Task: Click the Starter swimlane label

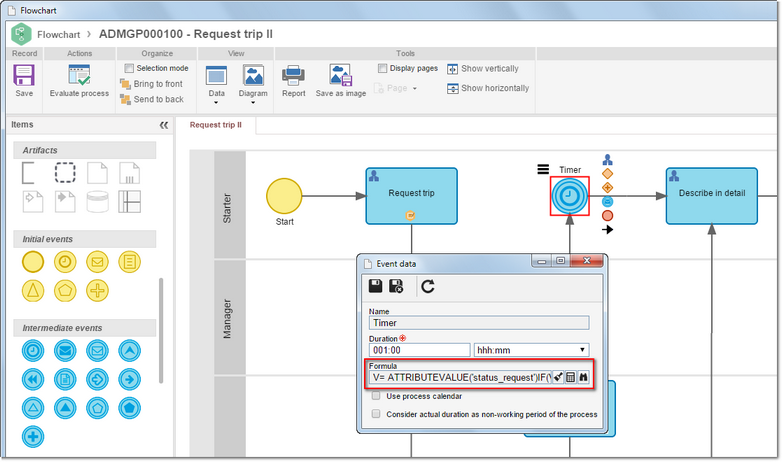Action: click(x=227, y=208)
